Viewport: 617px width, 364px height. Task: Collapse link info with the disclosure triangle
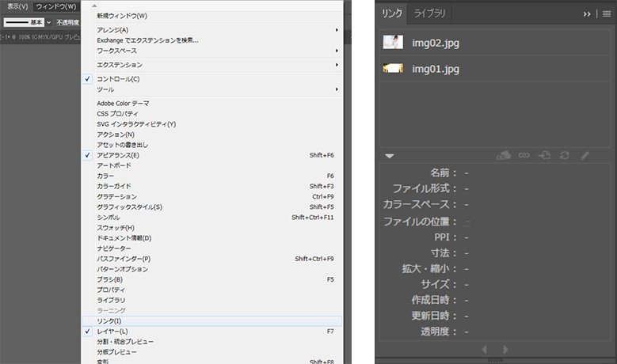tap(390, 156)
